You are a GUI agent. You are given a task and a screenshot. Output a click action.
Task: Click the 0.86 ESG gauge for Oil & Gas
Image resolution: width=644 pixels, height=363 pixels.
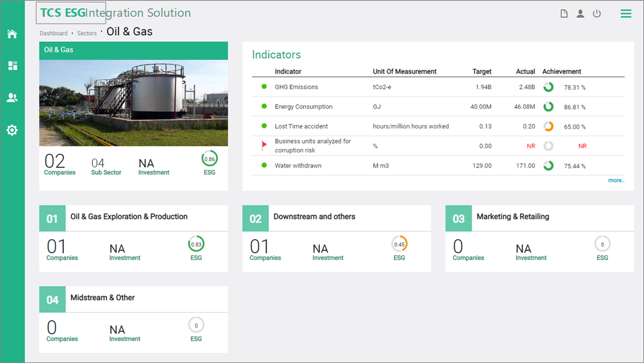click(209, 158)
